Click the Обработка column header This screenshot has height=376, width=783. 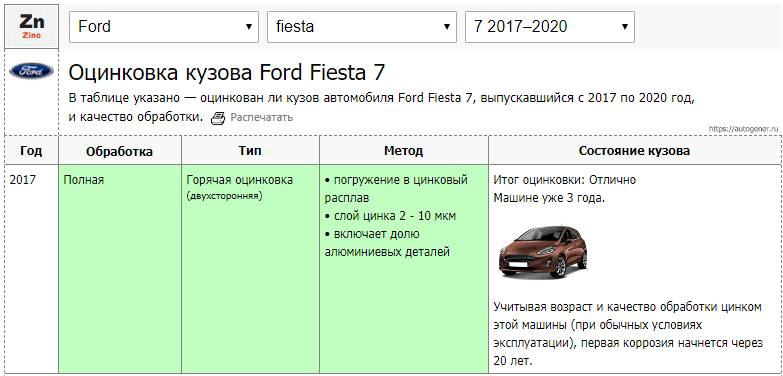[120, 151]
